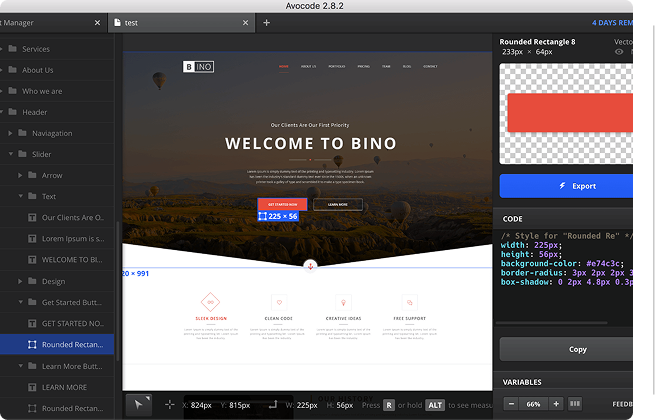The height and width of the screenshot is (420, 655).
Task: Click the BINO logo in the design canvas
Action: point(198,67)
